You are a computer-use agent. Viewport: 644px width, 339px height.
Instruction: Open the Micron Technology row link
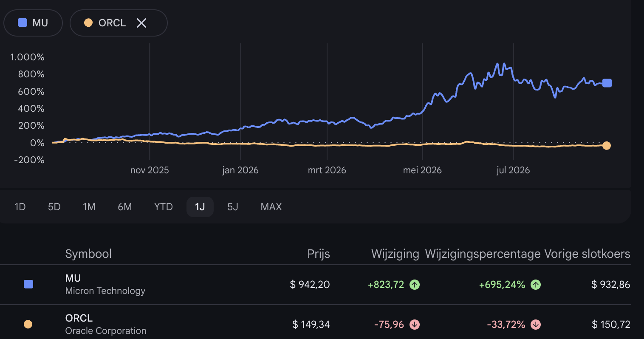pyautogui.click(x=315, y=285)
